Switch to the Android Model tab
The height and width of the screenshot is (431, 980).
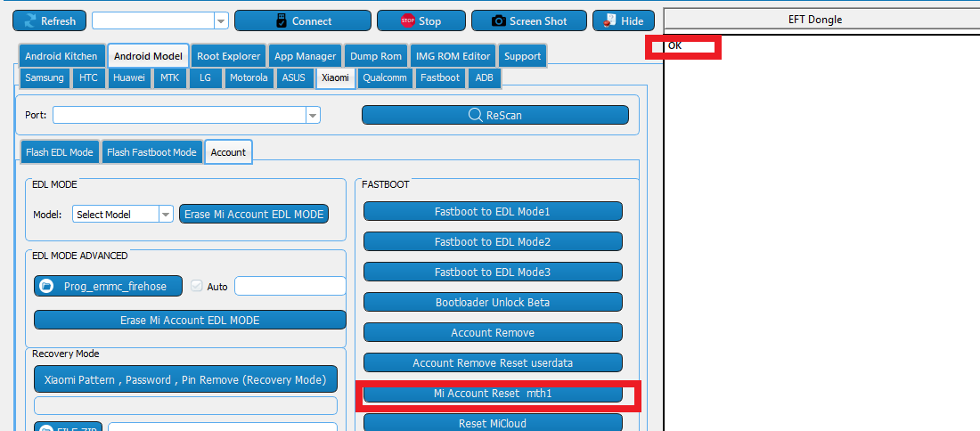pos(148,56)
